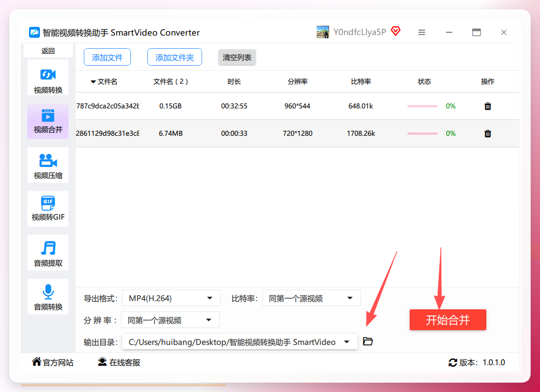Select the 视频合并 video merge tool
Image resolution: width=540 pixels, height=392 pixels.
coord(48,122)
